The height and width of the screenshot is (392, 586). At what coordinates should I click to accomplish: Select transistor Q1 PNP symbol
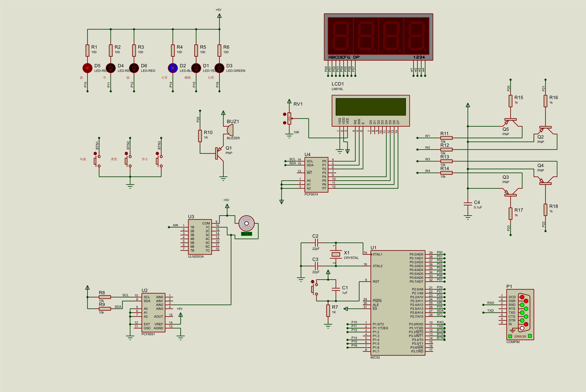click(x=219, y=153)
